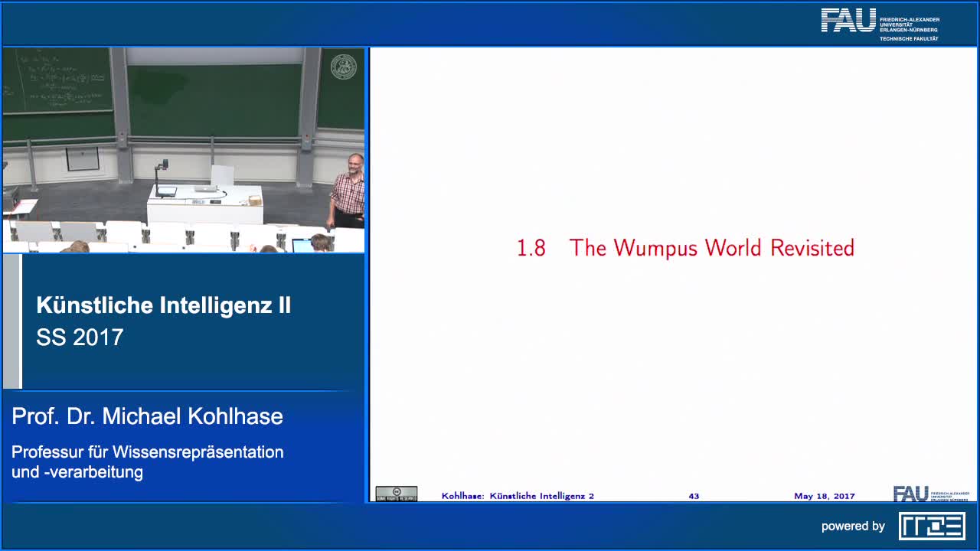The image size is (980, 551).
Task: Select the slide heading 'The Wumpus World Revisited'
Action: (x=711, y=248)
